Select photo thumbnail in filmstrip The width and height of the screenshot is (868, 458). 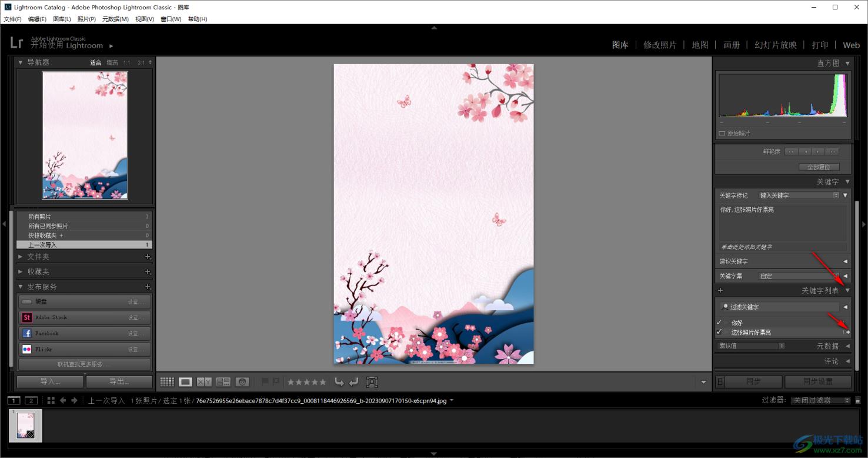[x=25, y=425]
